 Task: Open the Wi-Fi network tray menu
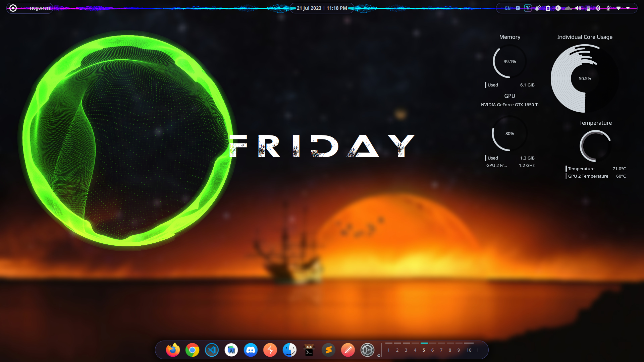click(619, 8)
